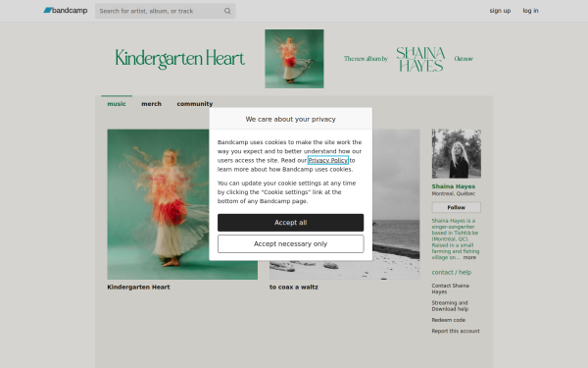588x368 pixels.
Task: Click the search magnifier icon
Action: coord(227,11)
